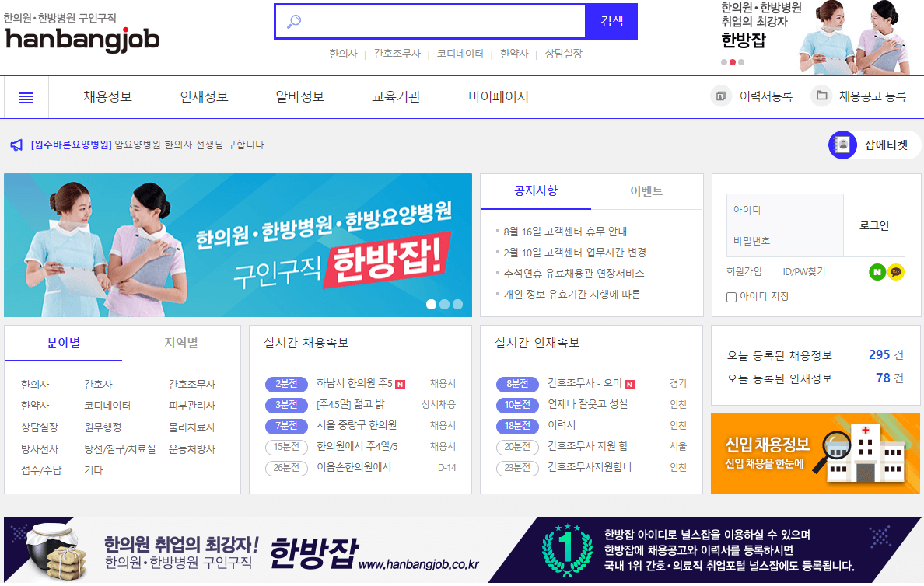Select the last gray dot on top-right banner
The height and width of the screenshot is (586, 924).
pyautogui.click(x=741, y=62)
